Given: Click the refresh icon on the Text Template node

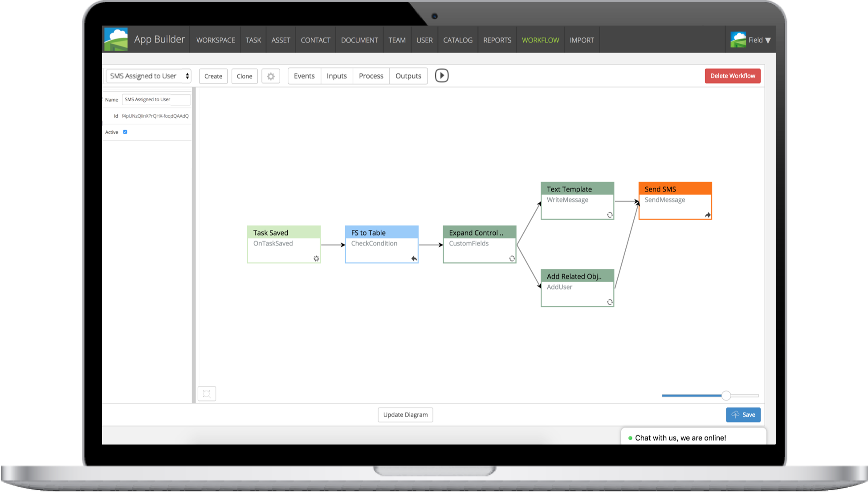Looking at the screenshot, I should 609,215.
